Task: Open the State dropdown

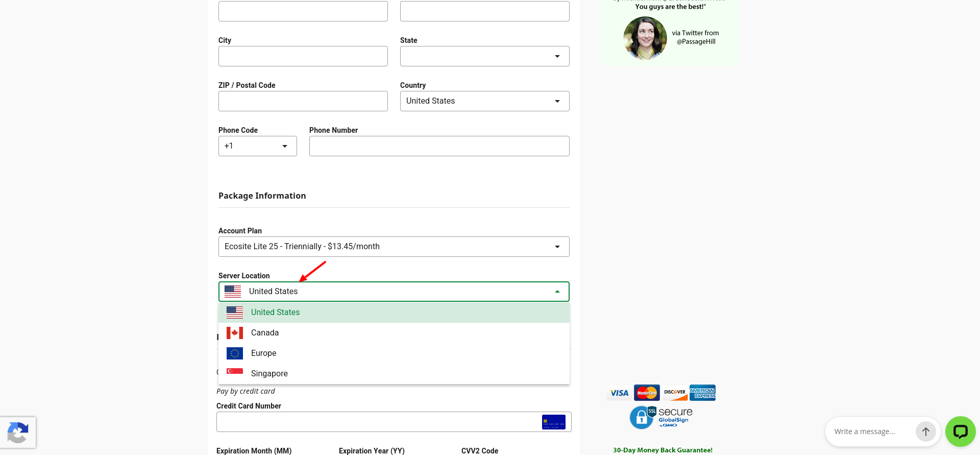Action: 485,56
